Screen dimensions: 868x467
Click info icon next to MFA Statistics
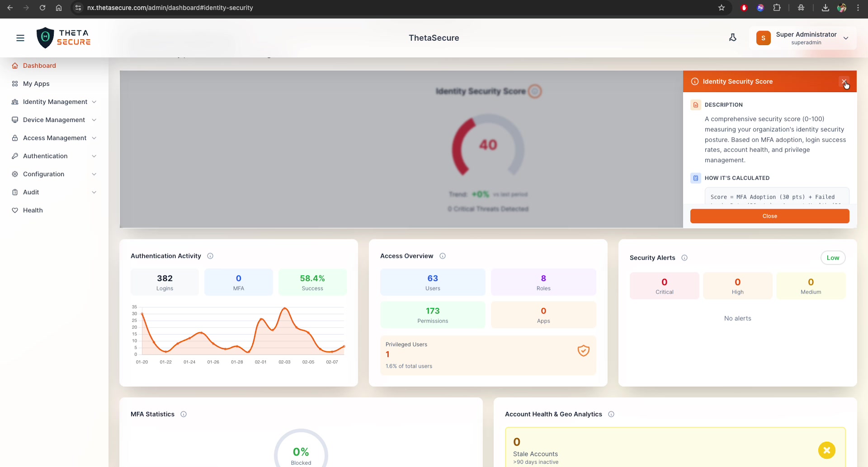coord(184,414)
